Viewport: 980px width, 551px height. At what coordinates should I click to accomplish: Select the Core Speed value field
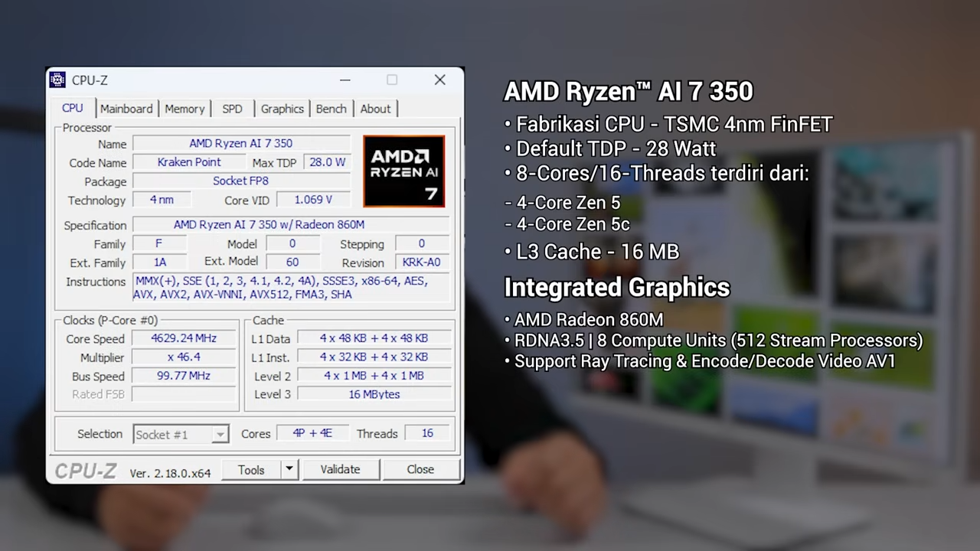point(183,338)
